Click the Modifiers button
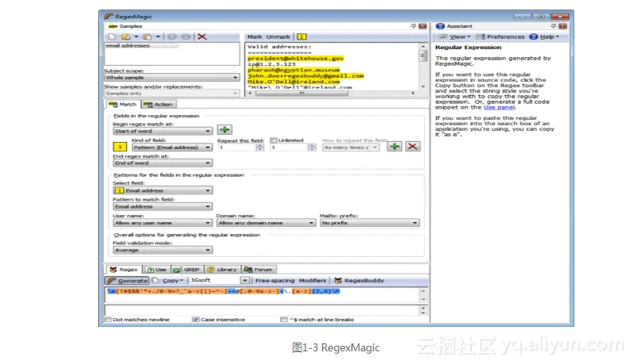The image size is (633, 364). click(313, 281)
